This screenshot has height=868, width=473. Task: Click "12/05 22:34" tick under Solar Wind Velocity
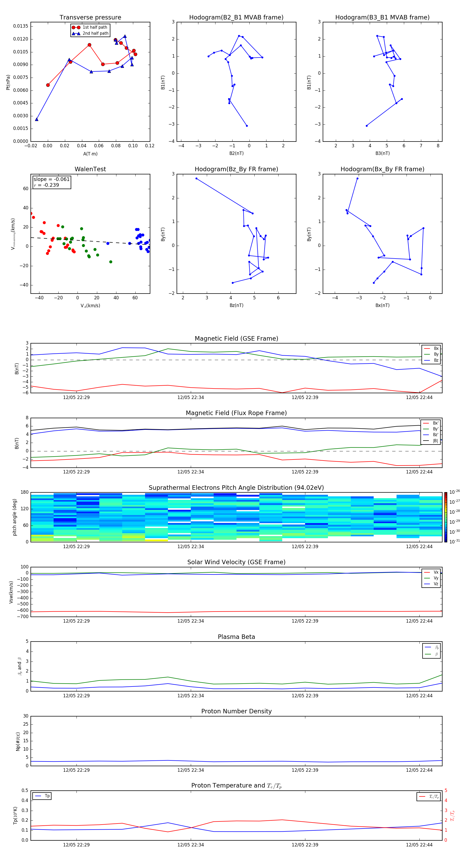click(x=191, y=621)
